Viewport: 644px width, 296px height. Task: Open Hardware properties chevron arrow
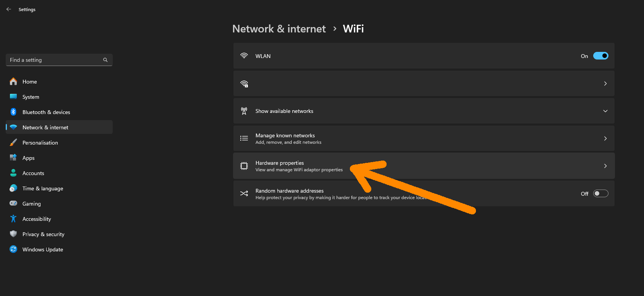pos(605,166)
